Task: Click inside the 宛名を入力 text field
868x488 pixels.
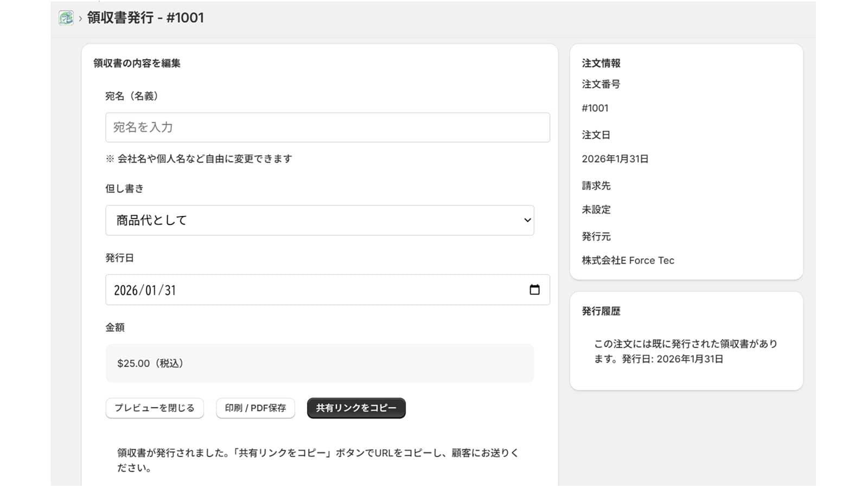Action: point(327,127)
